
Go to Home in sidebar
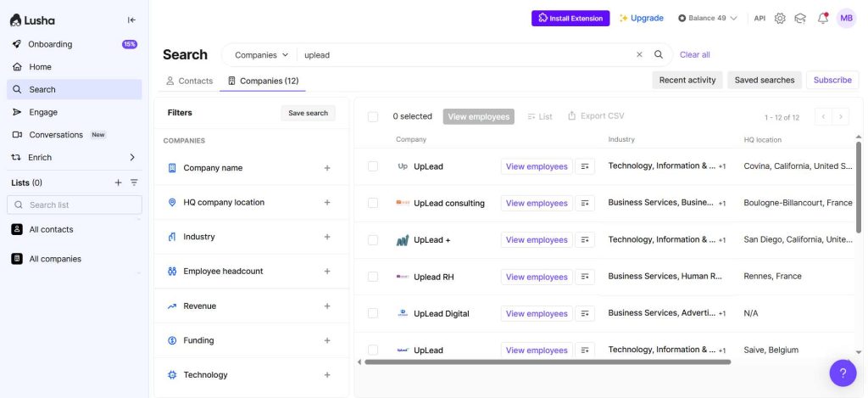coord(75,66)
